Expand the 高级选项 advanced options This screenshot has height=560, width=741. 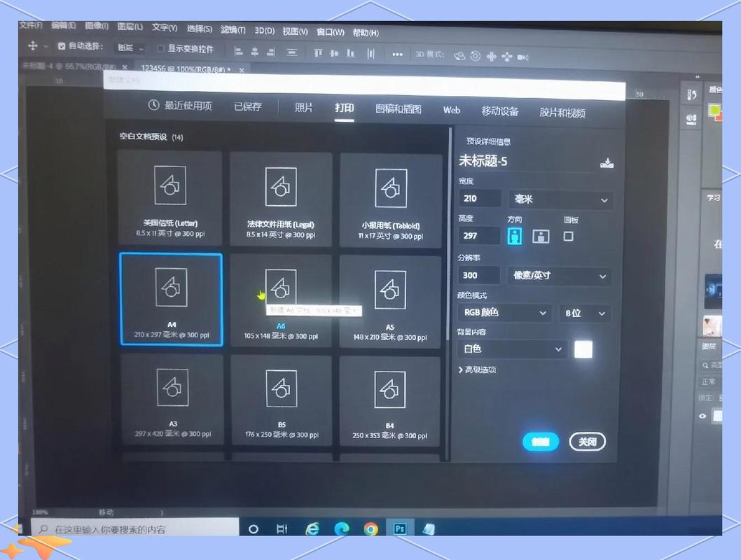pyautogui.click(x=477, y=370)
